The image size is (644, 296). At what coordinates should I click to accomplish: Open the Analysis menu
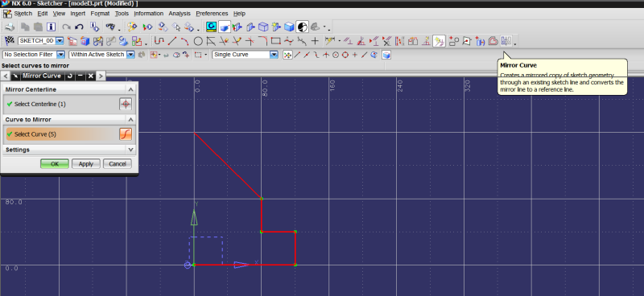coord(180,14)
